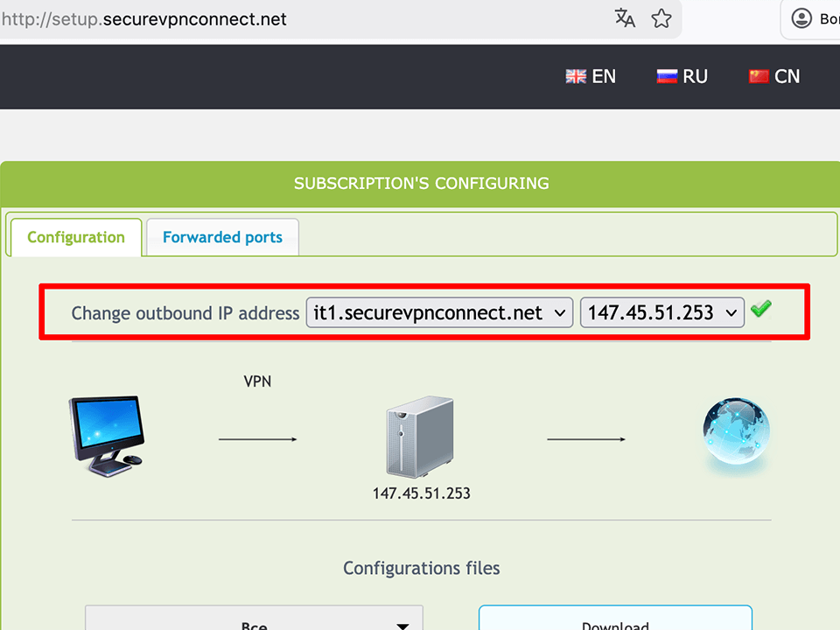Click inside the browser address bar
This screenshot has height=630, width=840.
click(x=262, y=17)
